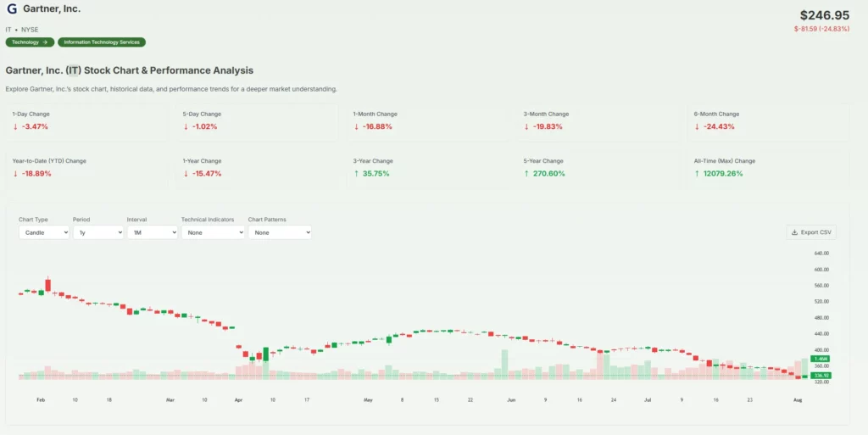Expand the Period dropdown showing 1y

97,232
